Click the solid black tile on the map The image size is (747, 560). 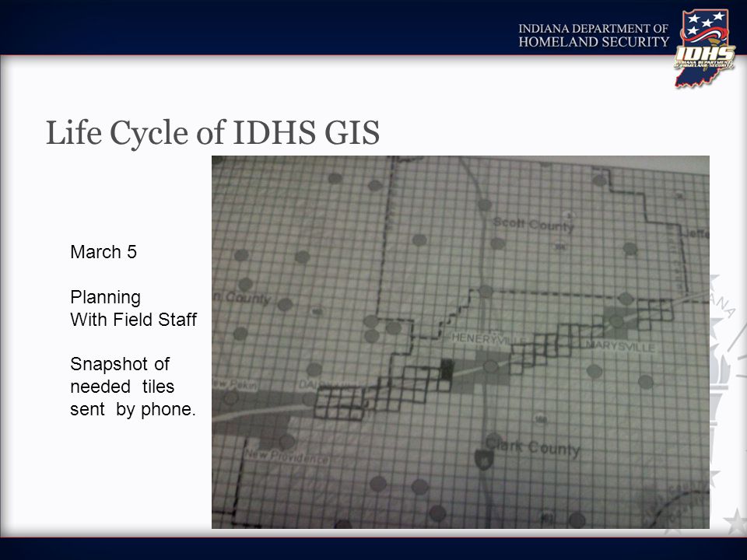click(446, 369)
